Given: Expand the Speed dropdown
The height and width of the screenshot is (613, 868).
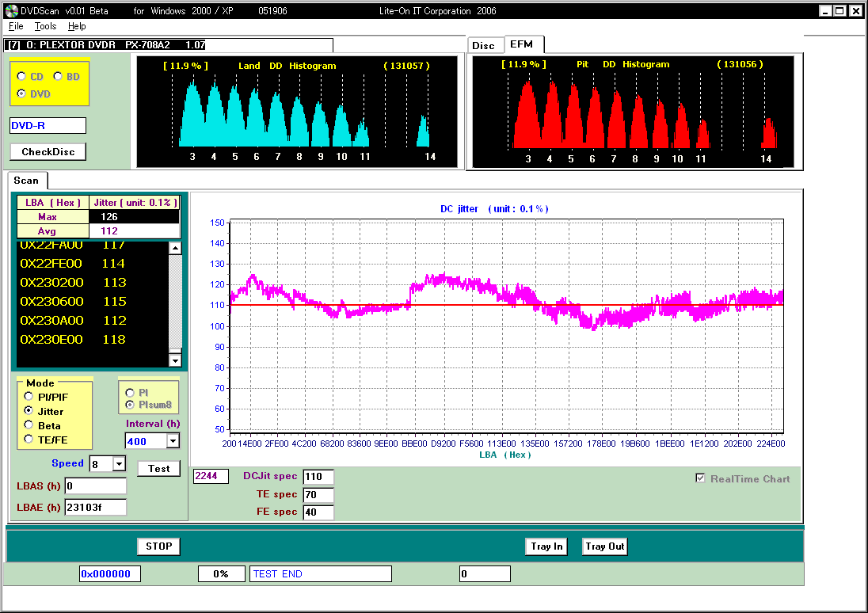Looking at the screenshot, I should pyautogui.click(x=119, y=464).
